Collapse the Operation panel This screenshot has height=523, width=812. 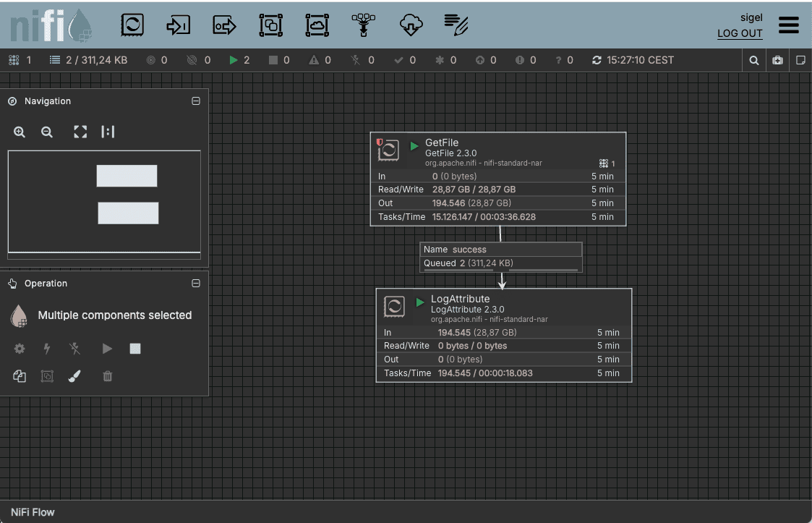pyautogui.click(x=195, y=284)
